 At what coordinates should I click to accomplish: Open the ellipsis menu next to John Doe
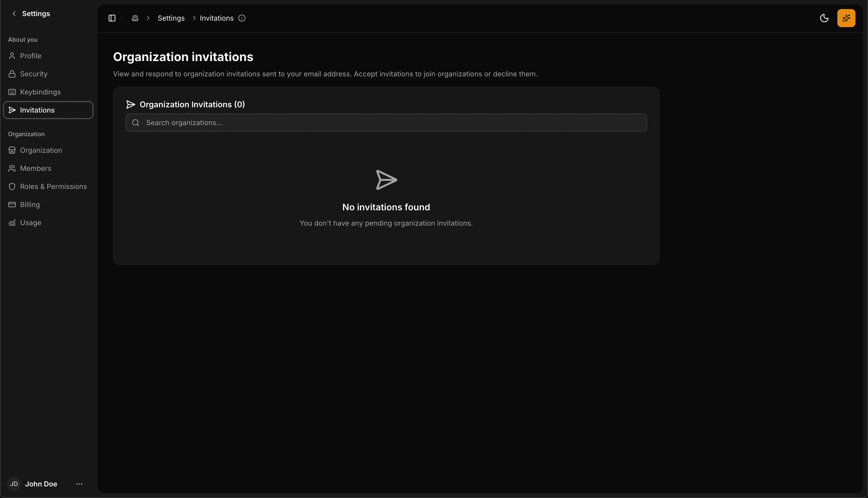tap(79, 484)
